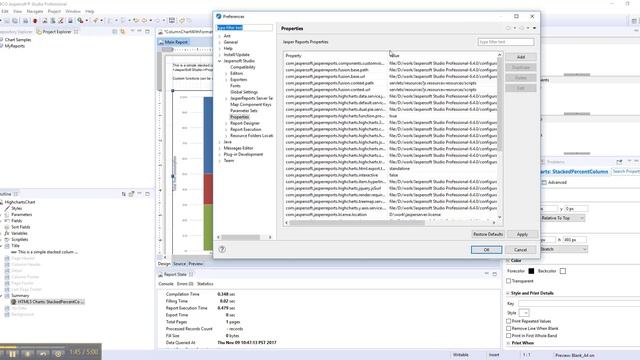
Task: Click the red Stop icon in the main toolbar
Action: [35, 20]
